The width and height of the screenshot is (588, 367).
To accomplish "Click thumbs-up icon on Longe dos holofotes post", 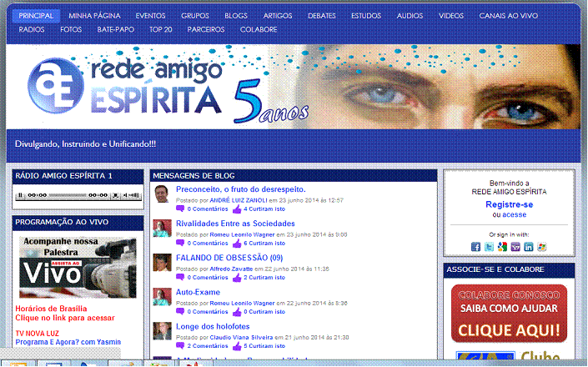I will [237, 345].
